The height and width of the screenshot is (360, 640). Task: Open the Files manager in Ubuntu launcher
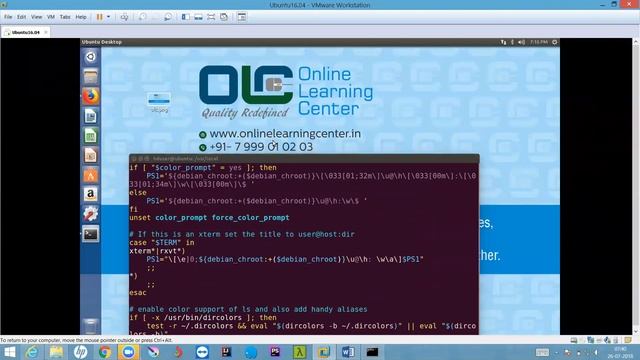[x=91, y=76]
